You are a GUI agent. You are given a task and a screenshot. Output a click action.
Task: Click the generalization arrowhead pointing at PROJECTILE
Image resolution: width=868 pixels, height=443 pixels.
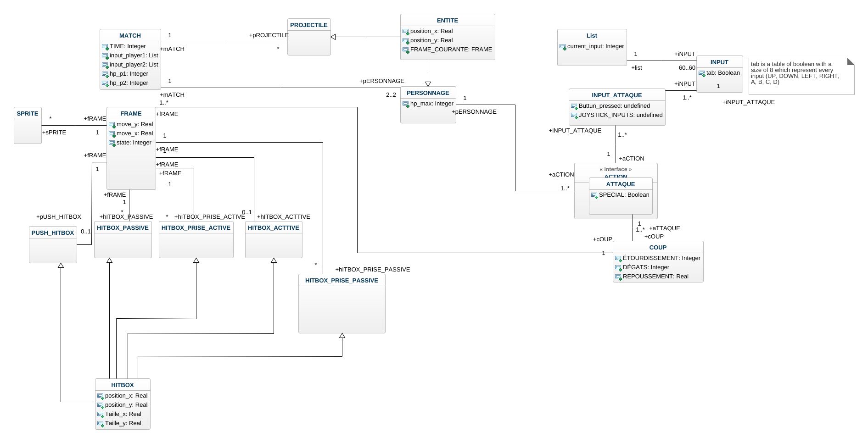click(x=334, y=37)
